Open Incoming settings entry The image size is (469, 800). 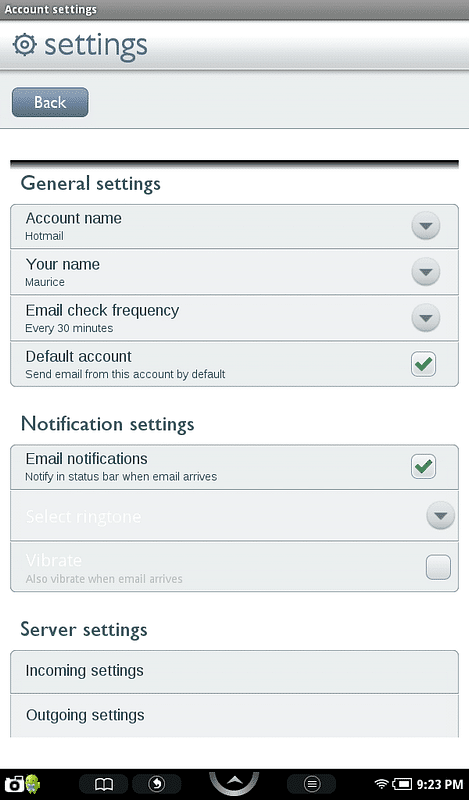click(234, 671)
